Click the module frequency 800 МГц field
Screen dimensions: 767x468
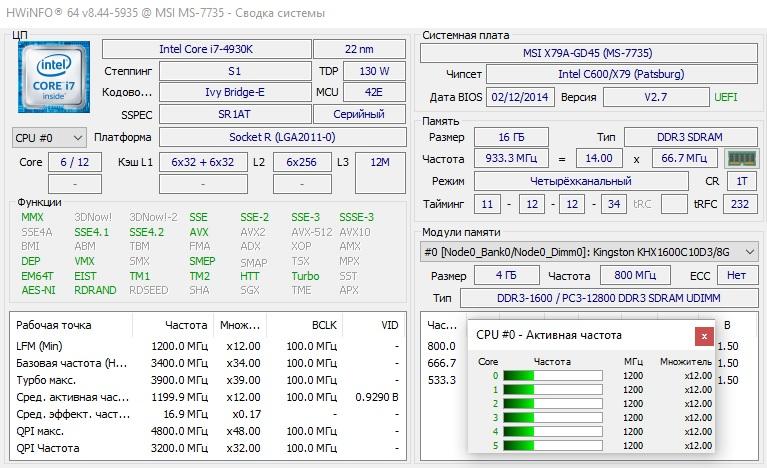(x=635, y=275)
